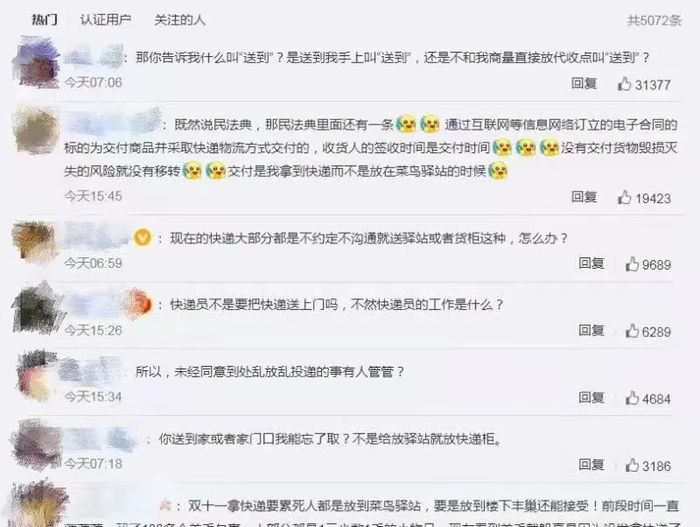Image resolution: width=700 pixels, height=527 pixels.
Task: Click thumbs-up icon beside 6289
Action: coord(632,331)
